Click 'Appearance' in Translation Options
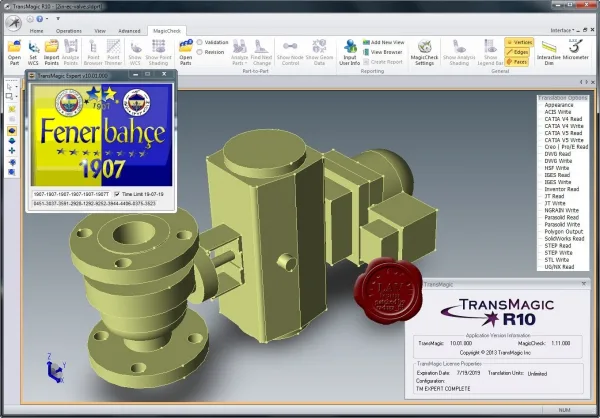Screen dimensions: 600x418 click(x=559, y=105)
